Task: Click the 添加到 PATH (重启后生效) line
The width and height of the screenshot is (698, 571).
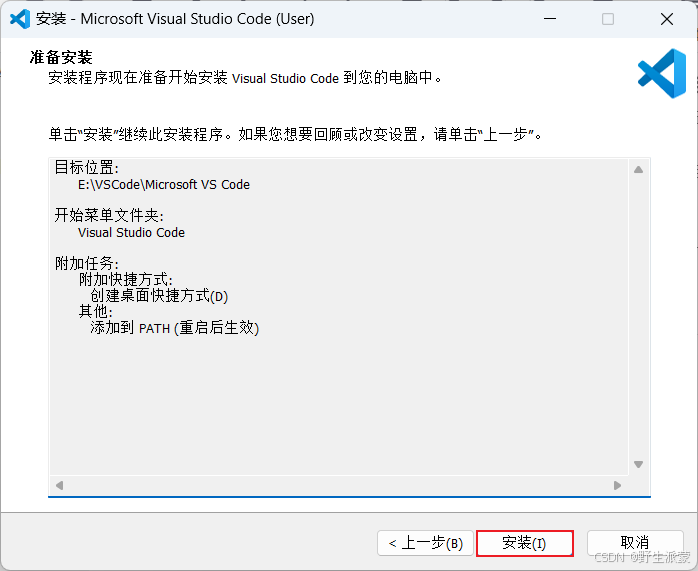Action: (174, 328)
